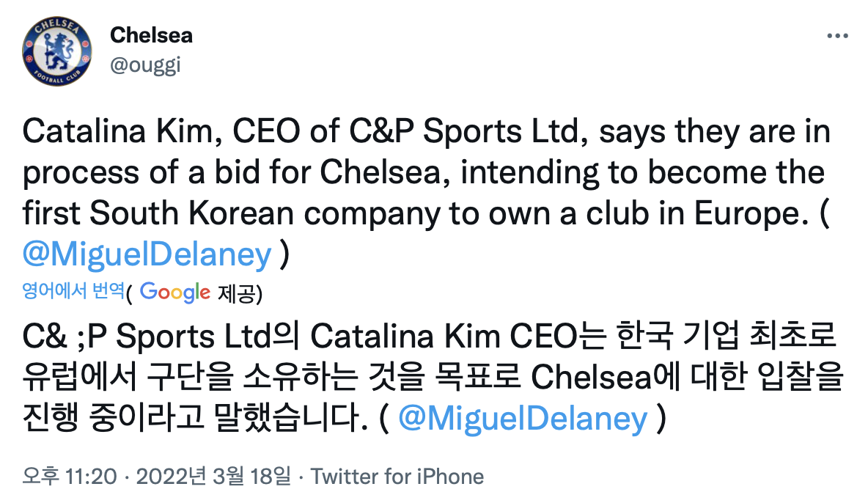
Task: Open the Chelsea display name profile
Action: [x=151, y=34]
